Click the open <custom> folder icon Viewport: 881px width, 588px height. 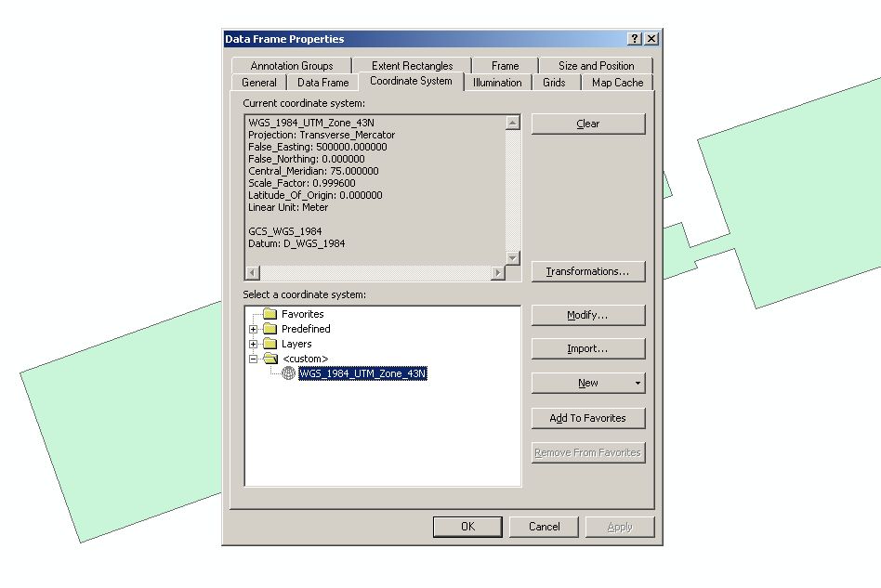270,359
